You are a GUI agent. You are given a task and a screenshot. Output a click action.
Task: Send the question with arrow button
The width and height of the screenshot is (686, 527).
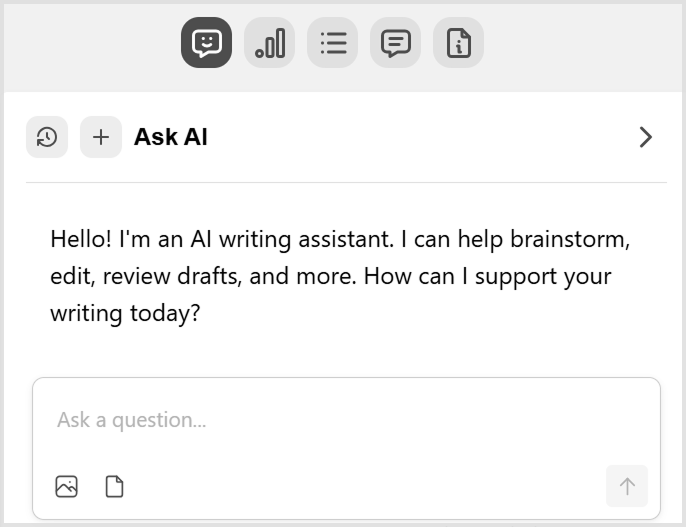pos(627,486)
